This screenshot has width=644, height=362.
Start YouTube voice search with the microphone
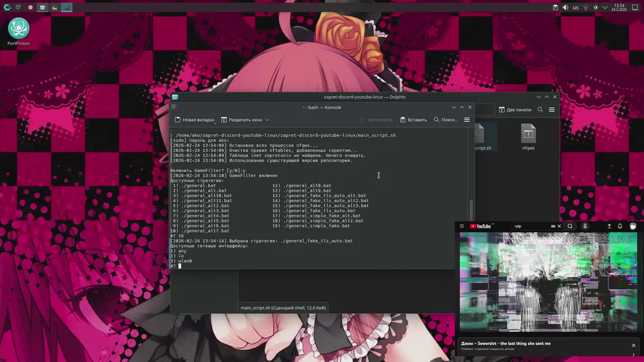[x=585, y=226]
